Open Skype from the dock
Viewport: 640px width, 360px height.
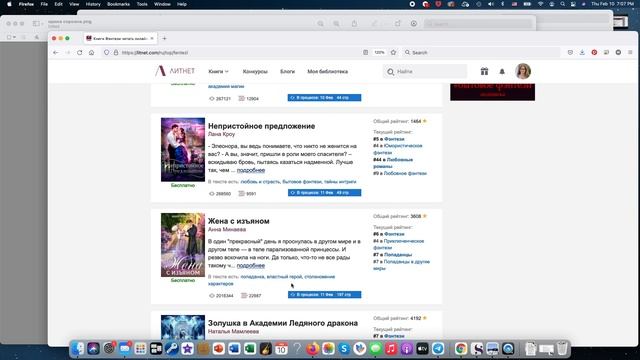344,349
